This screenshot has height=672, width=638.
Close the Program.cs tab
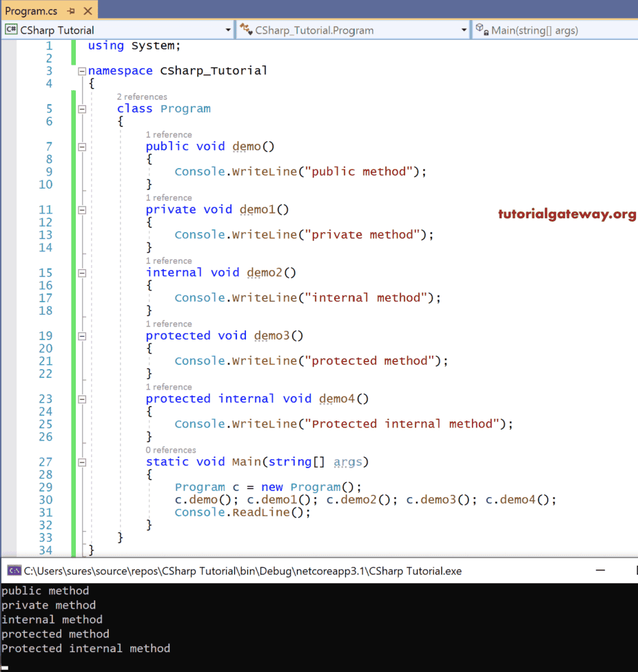coord(88,11)
